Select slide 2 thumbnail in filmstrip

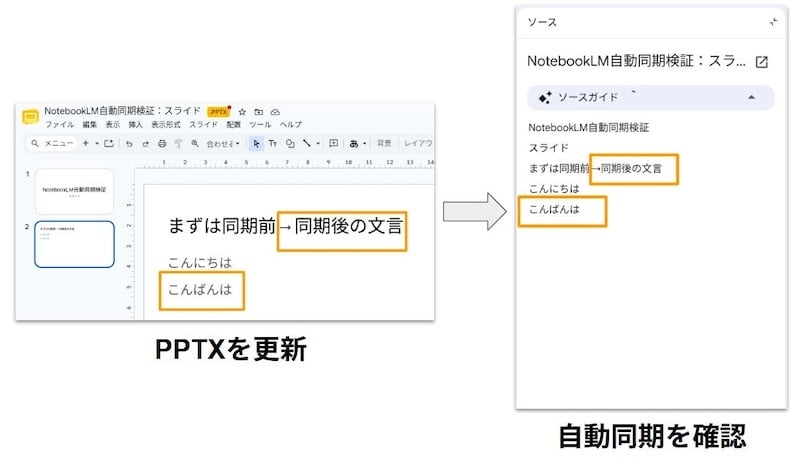tap(74, 244)
